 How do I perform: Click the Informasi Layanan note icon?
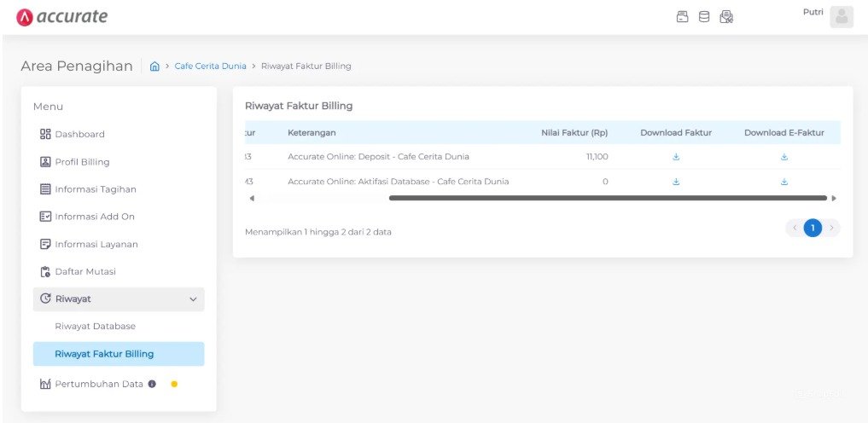45,245
